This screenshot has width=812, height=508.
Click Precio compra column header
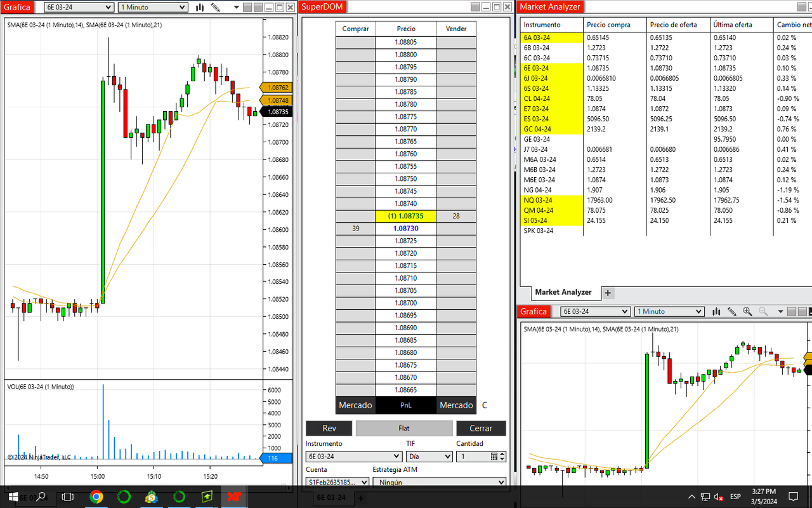coord(615,25)
